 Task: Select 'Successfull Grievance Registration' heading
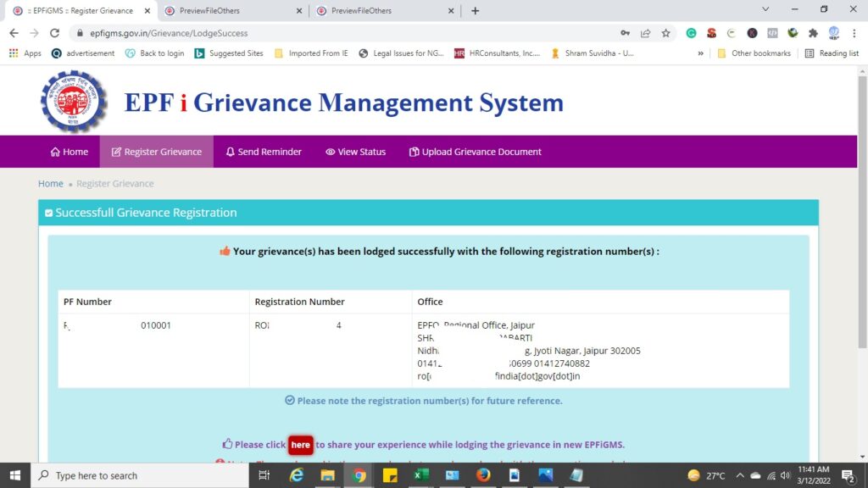146,213
